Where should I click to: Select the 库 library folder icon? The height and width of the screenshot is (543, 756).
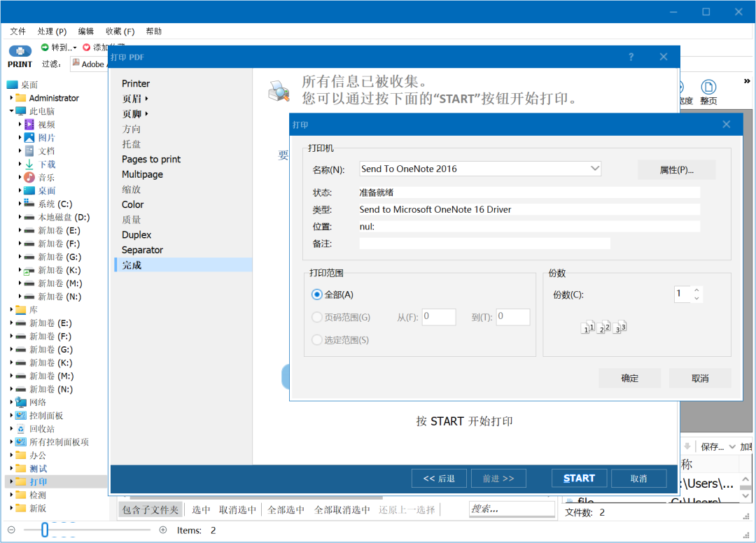21,310
